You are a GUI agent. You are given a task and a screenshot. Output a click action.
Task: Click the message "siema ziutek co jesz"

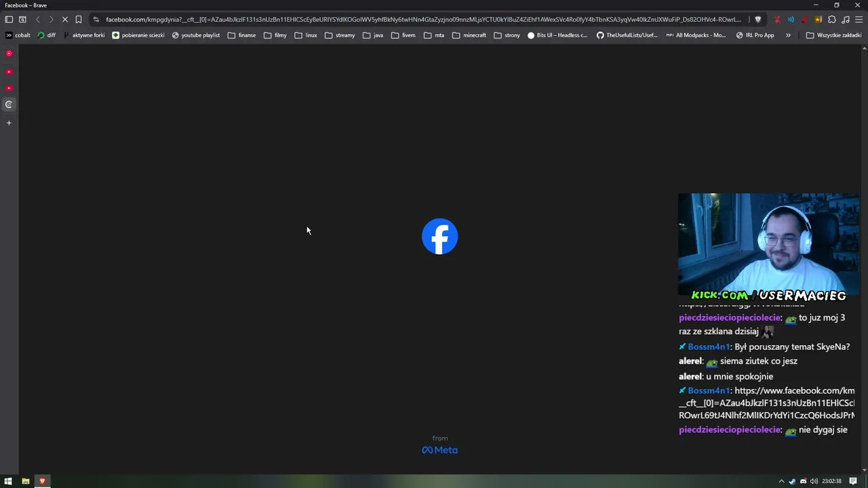[759, 361]
